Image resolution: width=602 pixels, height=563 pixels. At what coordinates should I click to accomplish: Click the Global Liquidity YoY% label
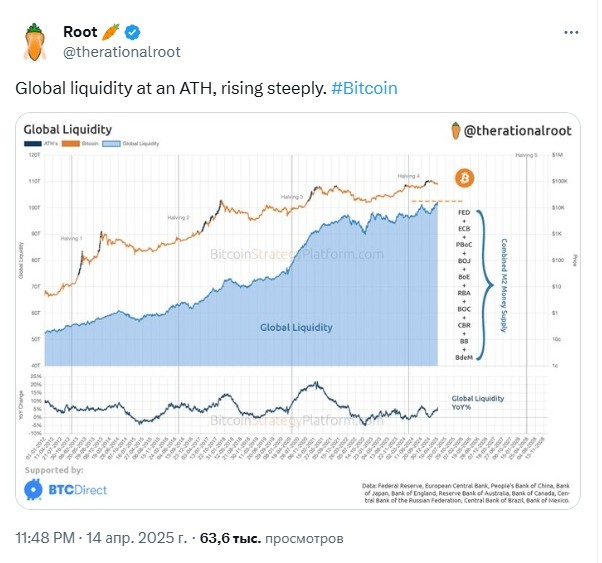tap(478, 403)
